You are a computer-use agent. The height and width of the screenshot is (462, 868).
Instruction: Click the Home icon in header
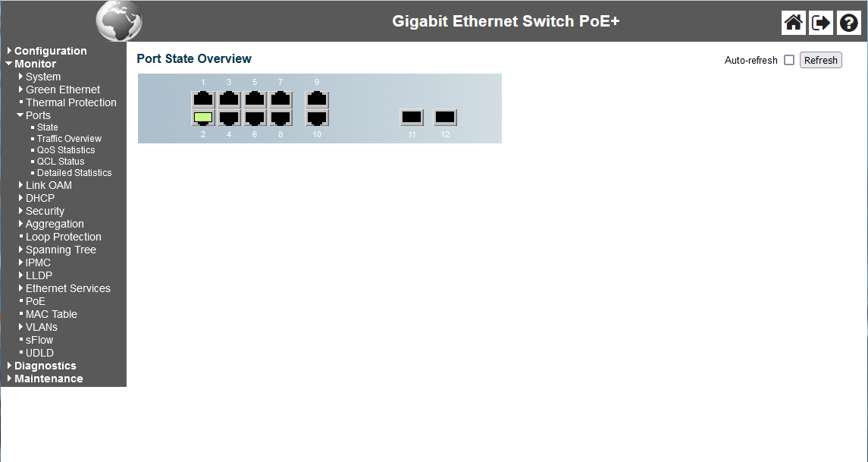pyautogui.click(x=793, y=23)
